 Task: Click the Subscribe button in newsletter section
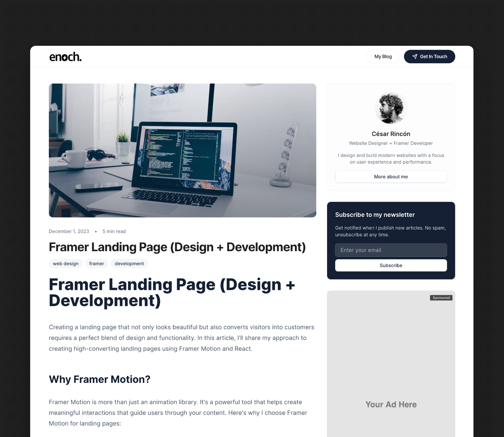(x=390, y=265)
